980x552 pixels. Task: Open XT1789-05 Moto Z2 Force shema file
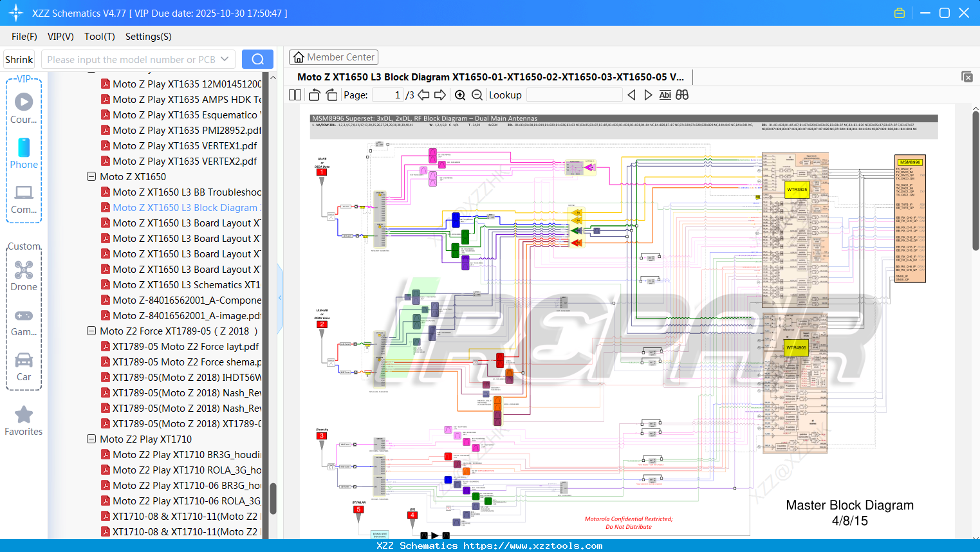click(x=187, y=362)
